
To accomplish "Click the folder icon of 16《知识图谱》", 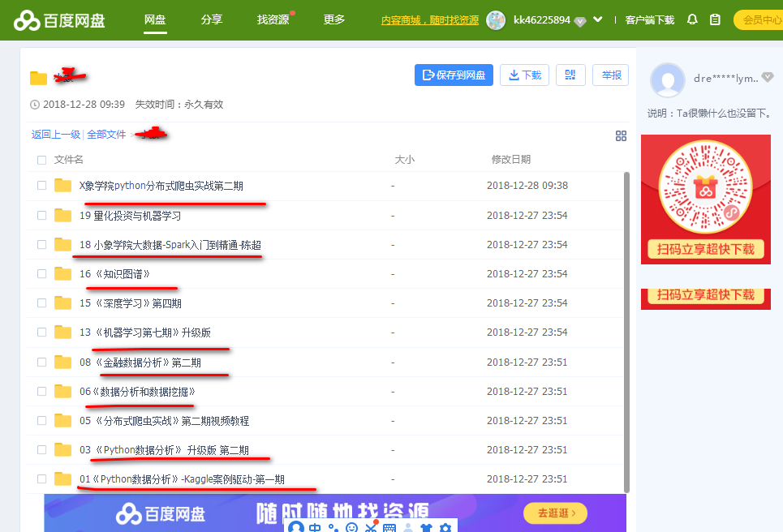I will click(63, 273).
